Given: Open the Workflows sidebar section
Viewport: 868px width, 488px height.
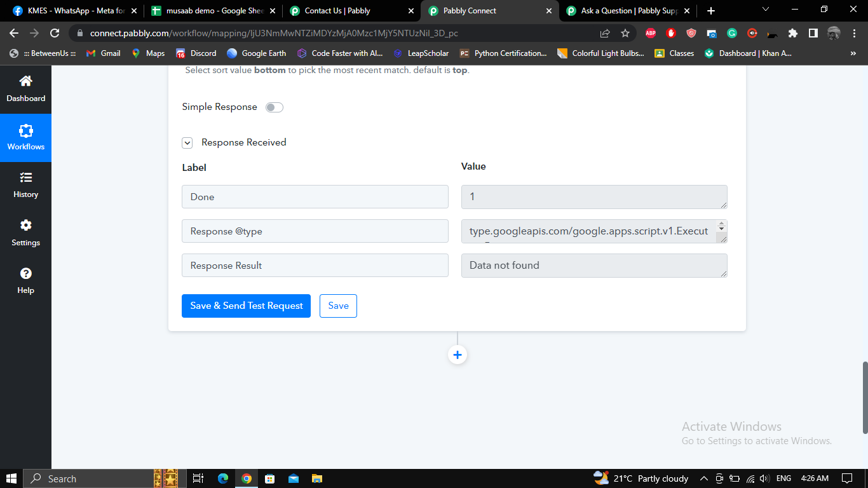Looking at the screenshot, I should click(25, 137).
